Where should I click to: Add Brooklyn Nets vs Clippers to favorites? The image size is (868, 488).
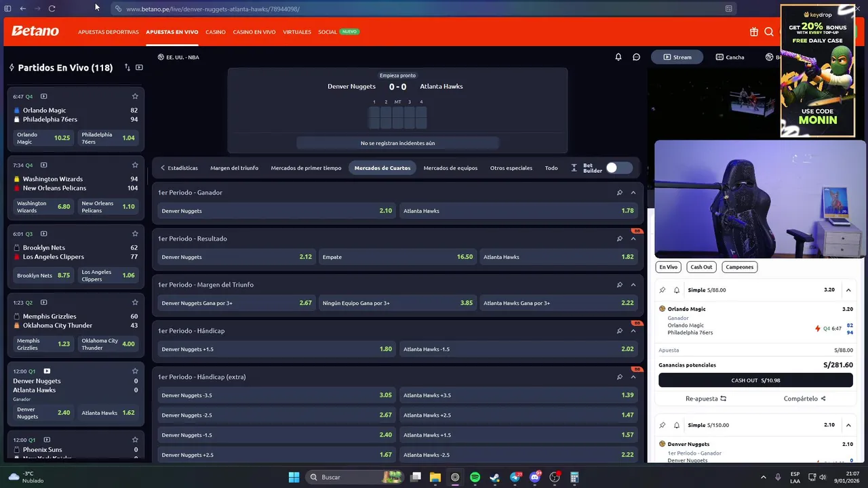(135, 234)
